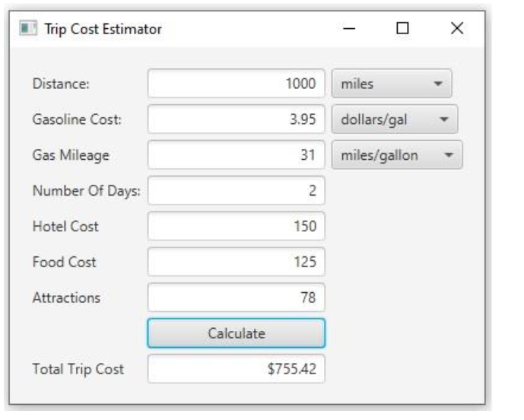Focus the Distance field showing 1000
The width and height of the screenshot is (524, 420).
click(237, 84)
